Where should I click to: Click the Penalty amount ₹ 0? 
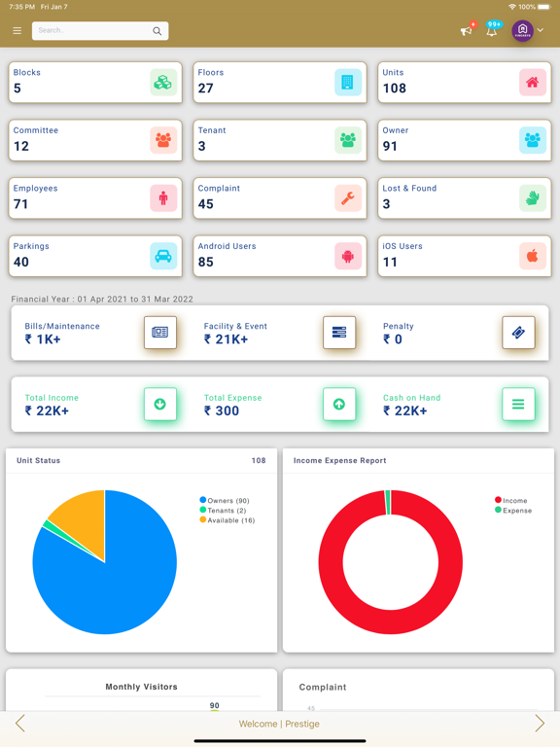(393, 339)
